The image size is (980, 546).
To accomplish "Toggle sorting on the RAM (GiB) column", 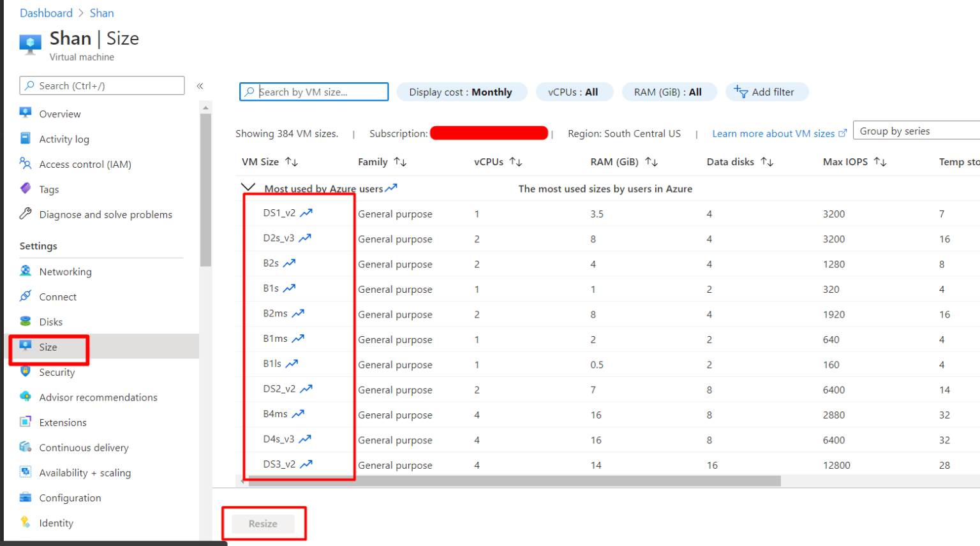I will 652,161.
